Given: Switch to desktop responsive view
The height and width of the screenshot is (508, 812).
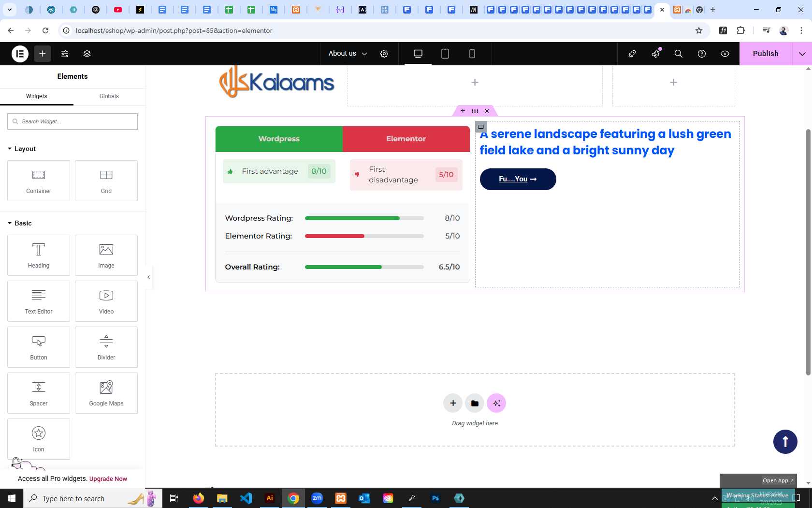Looking at the screenshot, I should click(x=418, y=54).
